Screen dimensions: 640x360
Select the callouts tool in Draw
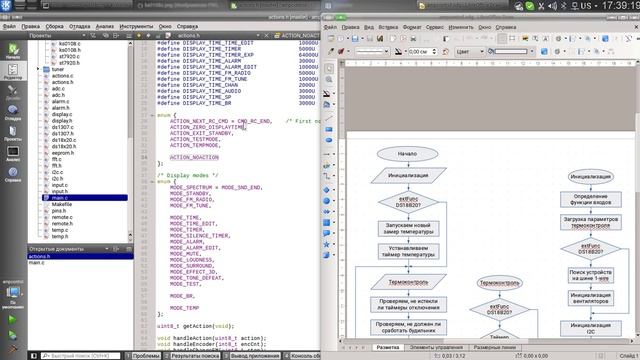point(327,233)
